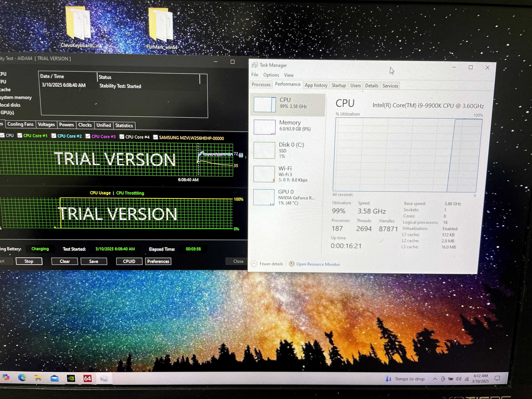532x399 pixels.
Task: Open the Cooling Fans tab in AIDA64
Action: (20, 124)
